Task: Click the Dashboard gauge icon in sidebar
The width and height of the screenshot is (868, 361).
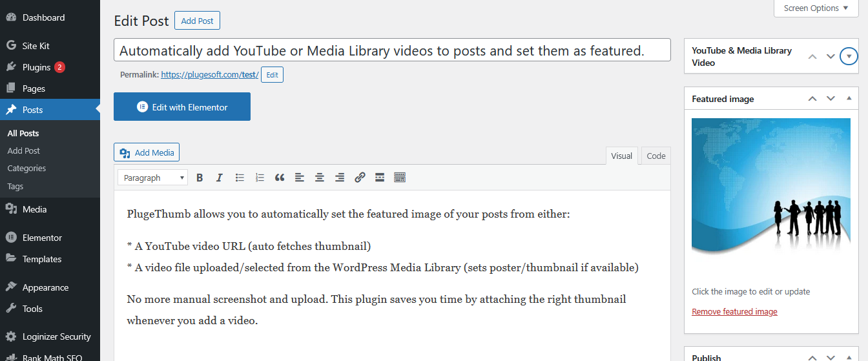Action: pos(11,17)
